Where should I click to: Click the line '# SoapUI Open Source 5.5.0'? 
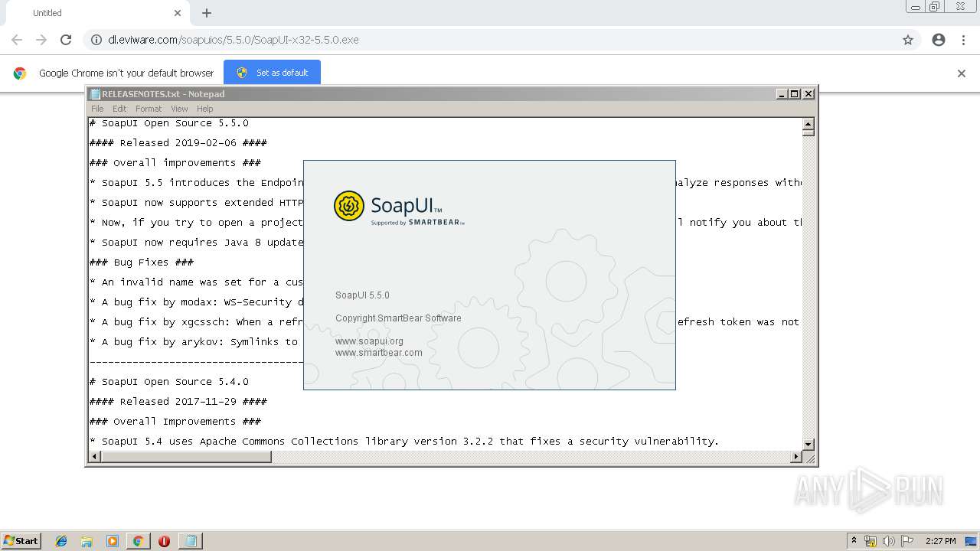(169, 123)
